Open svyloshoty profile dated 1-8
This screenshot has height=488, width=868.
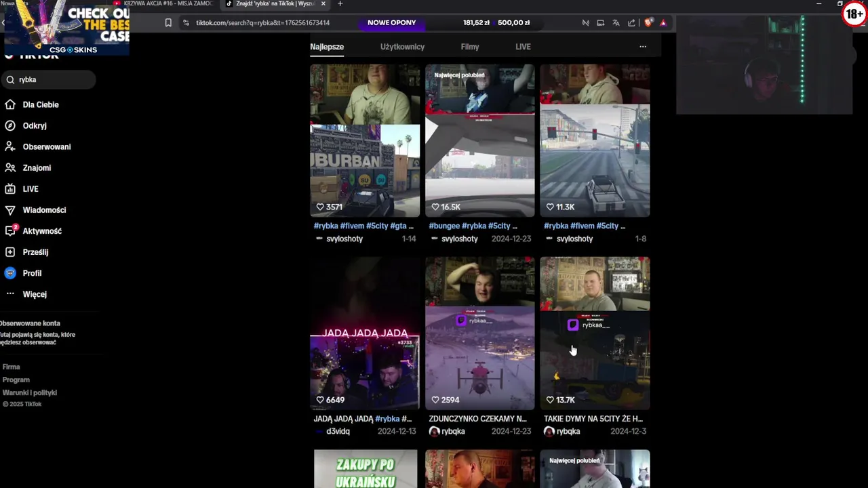click(x=574, y=239)
